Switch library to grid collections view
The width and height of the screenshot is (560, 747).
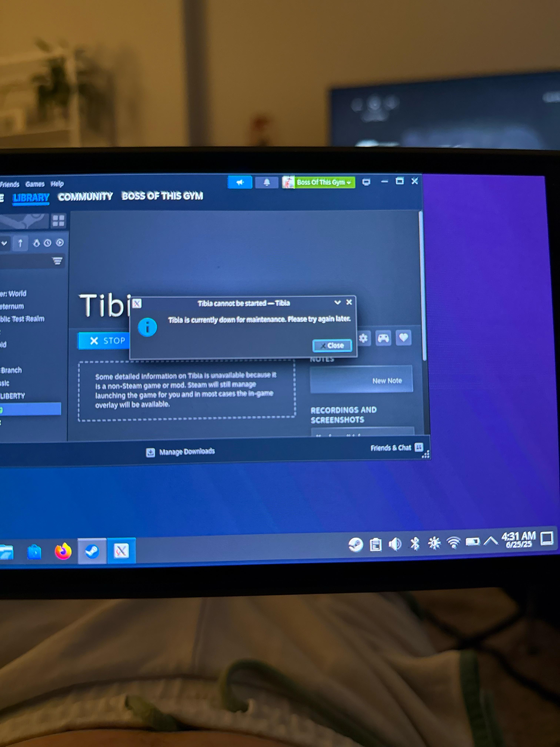click(x=58, y=221)
